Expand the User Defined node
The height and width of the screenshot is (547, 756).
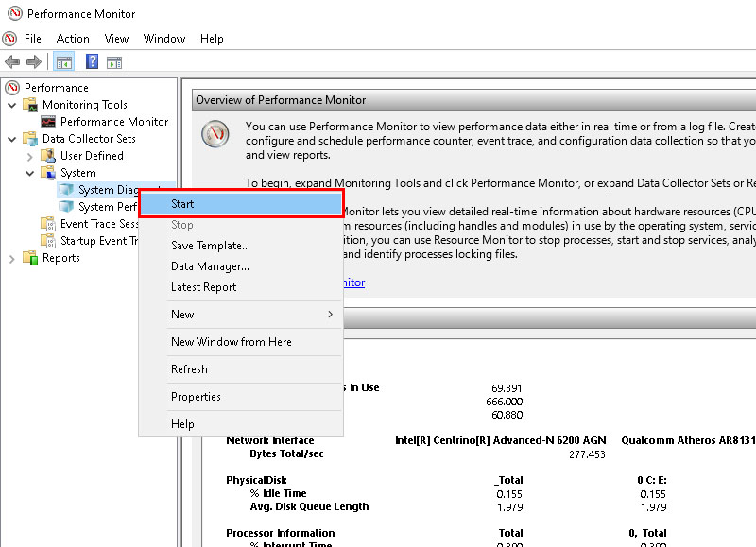(x=30, y=156)
